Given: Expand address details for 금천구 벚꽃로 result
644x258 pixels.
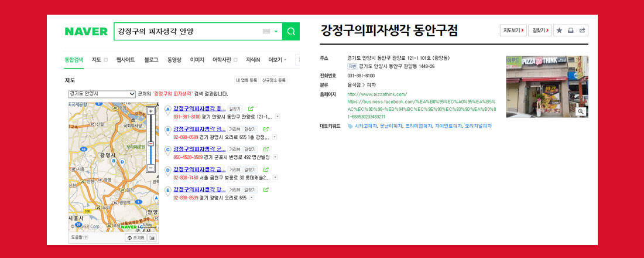Looking at the screenshot, I should [275, 177].
